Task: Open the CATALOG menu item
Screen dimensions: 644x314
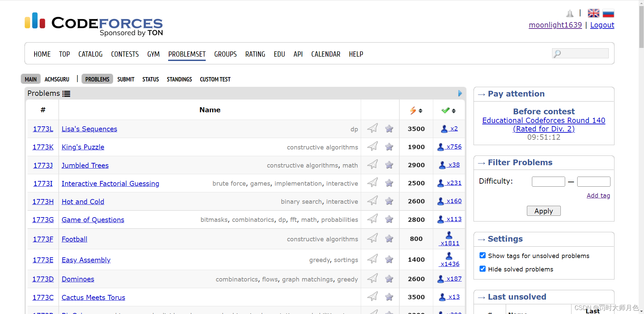Action: (90, 54)
